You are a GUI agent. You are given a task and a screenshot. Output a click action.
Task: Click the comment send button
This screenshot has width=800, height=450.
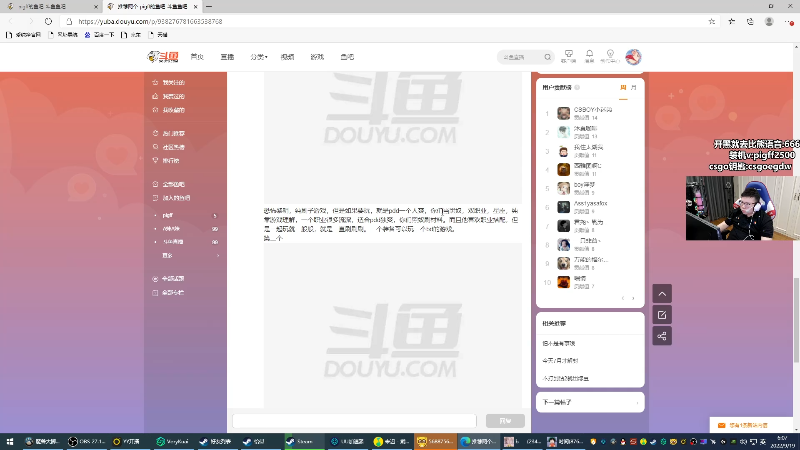pyautogui.click(x=505, y=421)
